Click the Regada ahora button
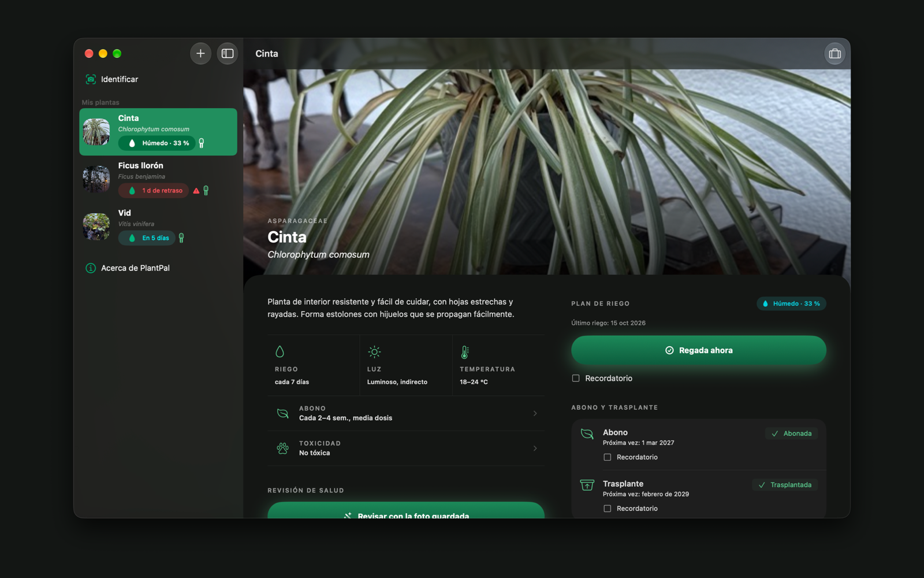Viewport: 924px width, 578px height. [x=699, y=350]
